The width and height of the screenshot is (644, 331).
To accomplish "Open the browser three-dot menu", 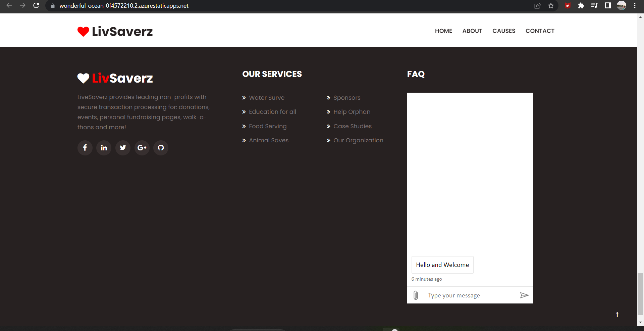I will (x=635, y=5).
